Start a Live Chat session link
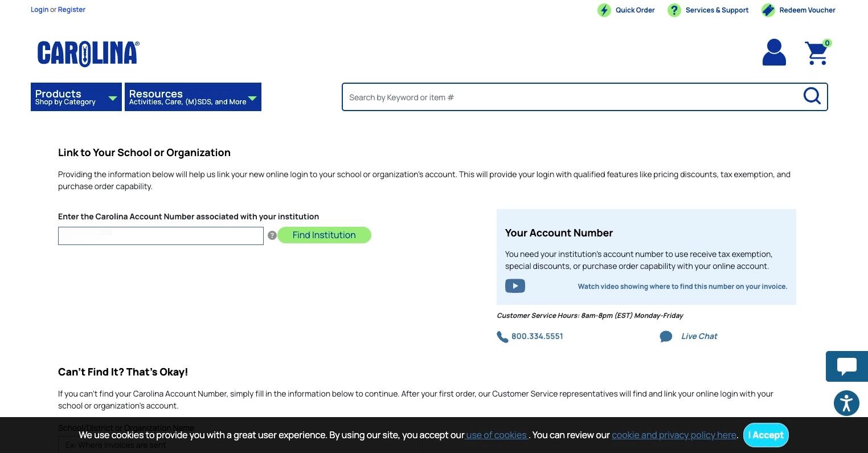The height and width of the screenshot is (453, 868). coord(699,336)
